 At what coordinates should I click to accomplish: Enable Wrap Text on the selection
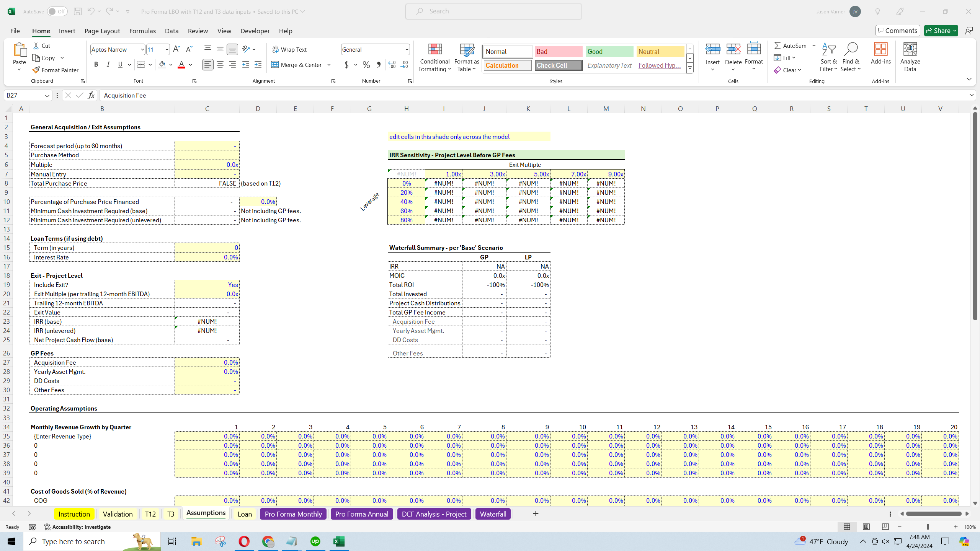click(x=290, y=49)
